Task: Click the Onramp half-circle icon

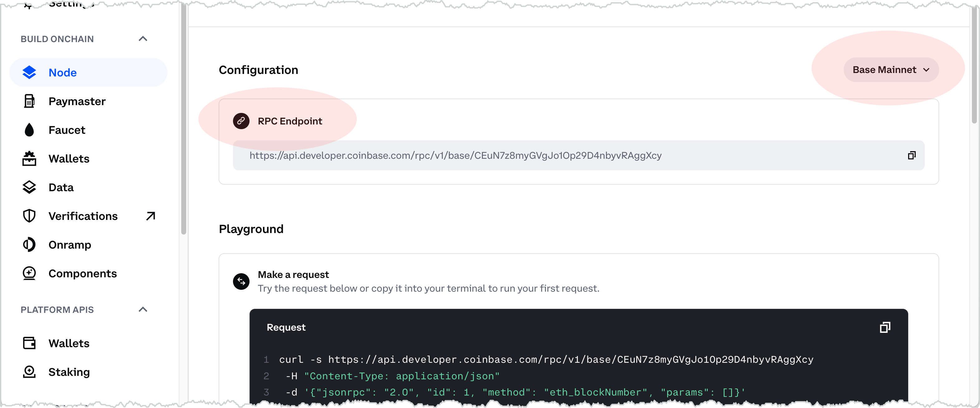Action: point(29,245)
